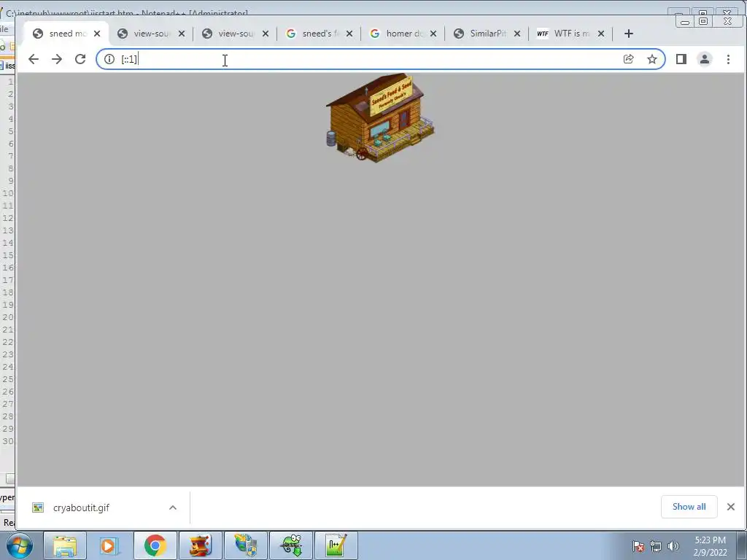
Task: Switch to the homer Google search tab
Action: coord(403,34)
